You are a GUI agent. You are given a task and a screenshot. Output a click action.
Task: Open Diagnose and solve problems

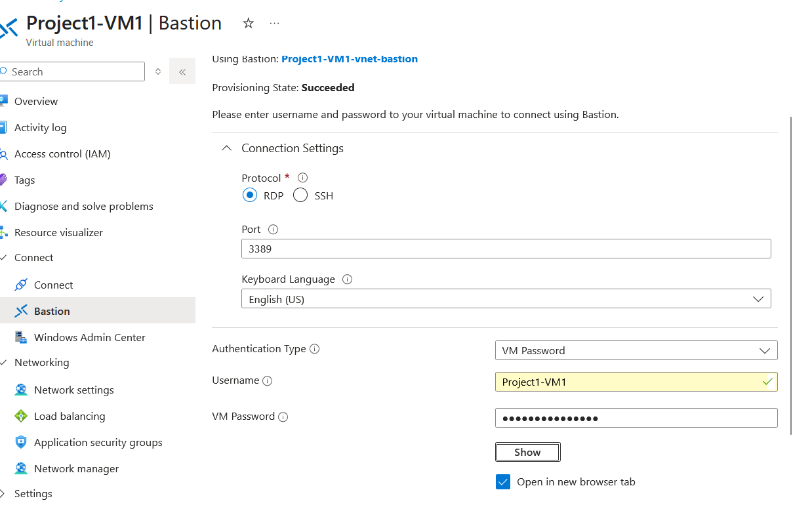(x=84, y=206)
